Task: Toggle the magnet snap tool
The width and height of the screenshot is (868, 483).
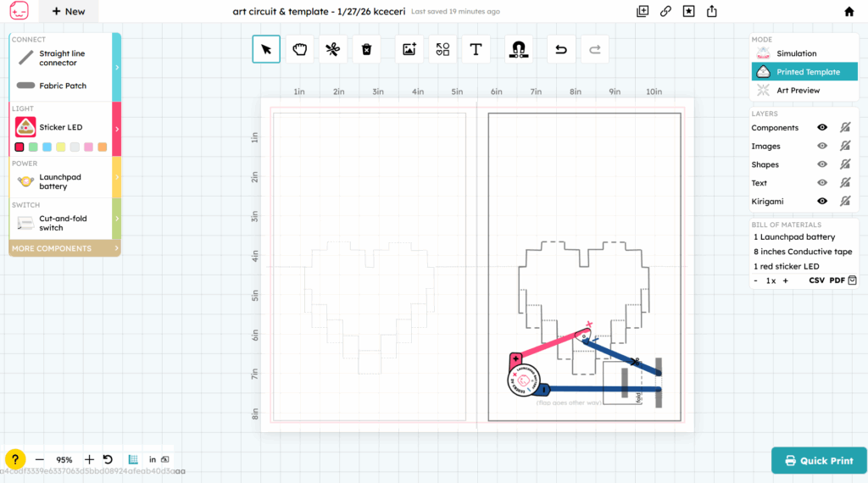Action: tap(519, 49)
